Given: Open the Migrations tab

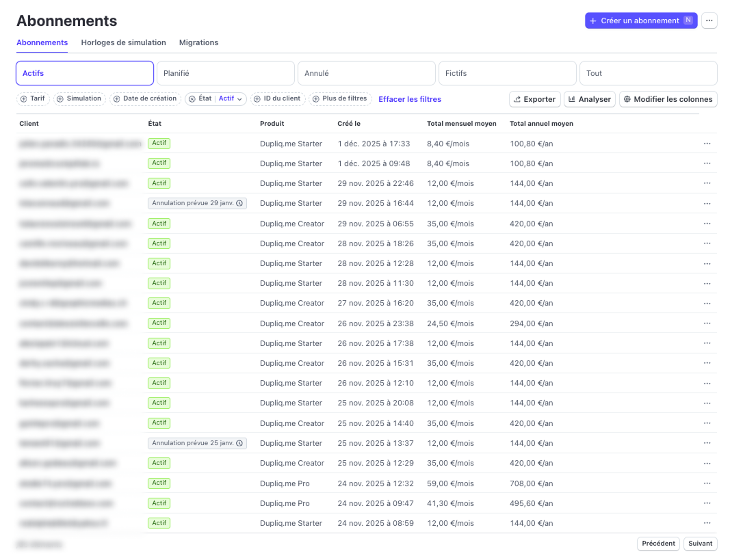Looking at the screenshot, I should pos(198,42).
